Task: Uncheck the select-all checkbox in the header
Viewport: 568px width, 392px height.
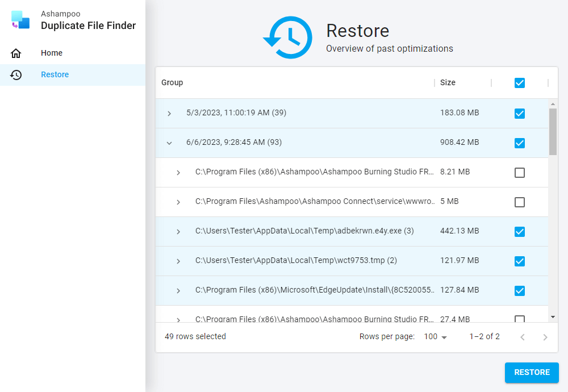Action: pyautogui.click(x=520, y=82)
